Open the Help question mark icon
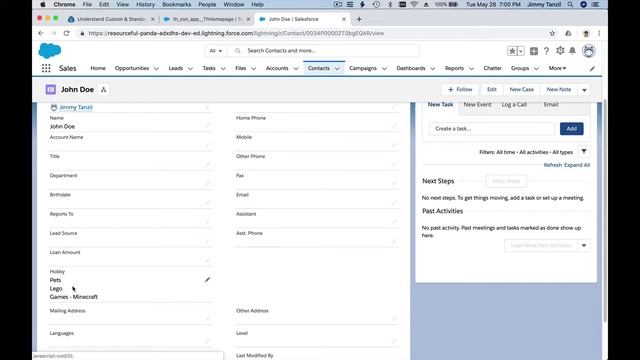The image size is (640, 360). click(x=546, y=51)
